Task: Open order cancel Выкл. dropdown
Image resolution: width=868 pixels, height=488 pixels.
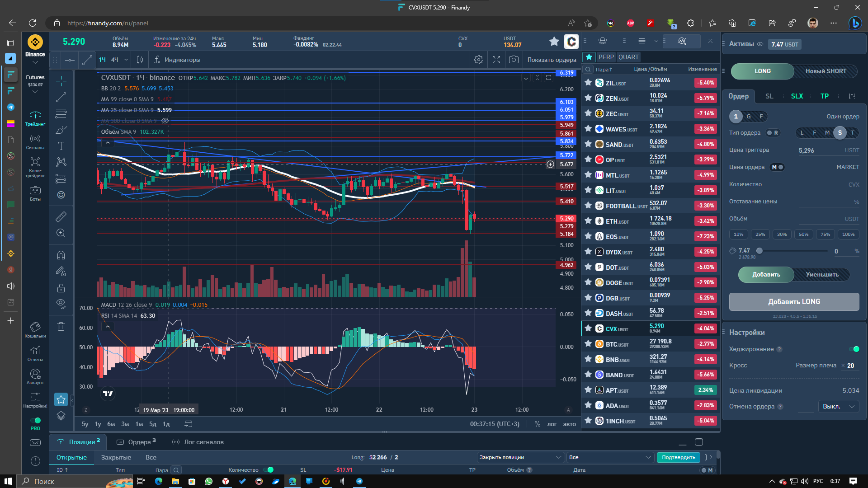Action: 838,406
